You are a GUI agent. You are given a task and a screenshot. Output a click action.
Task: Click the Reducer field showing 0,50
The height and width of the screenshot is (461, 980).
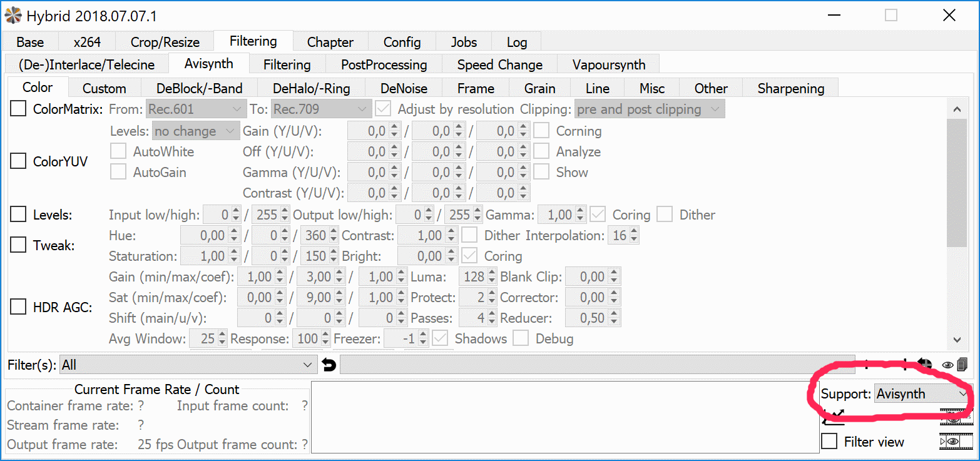click(593, 318)
